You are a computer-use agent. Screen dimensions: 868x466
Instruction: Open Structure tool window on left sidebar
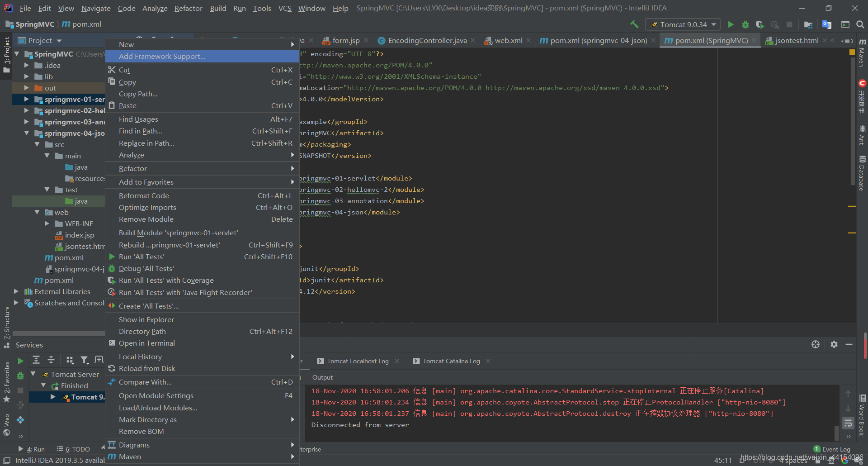point(7,327)
